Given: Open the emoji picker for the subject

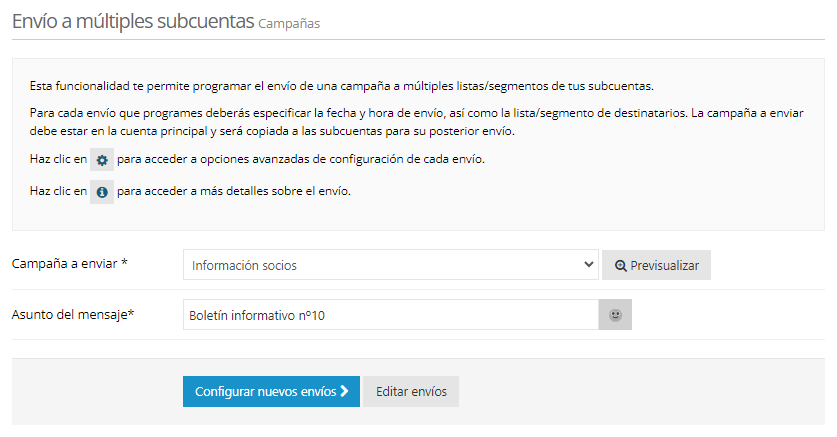Looking at the screenshot, I should pyautogui.click(x=616, y=315).
